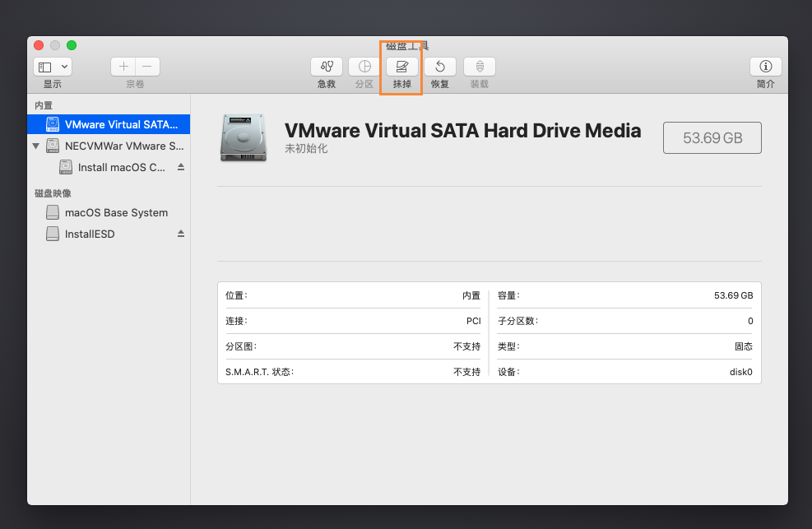
Task: Click the 子分区数 row label
Action: [517, 321]
